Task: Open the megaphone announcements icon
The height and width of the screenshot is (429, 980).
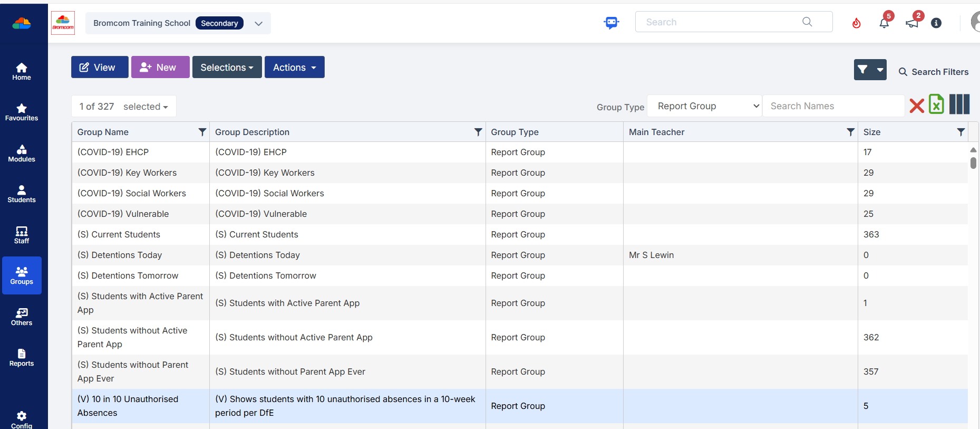Action: tap(911, 23)
